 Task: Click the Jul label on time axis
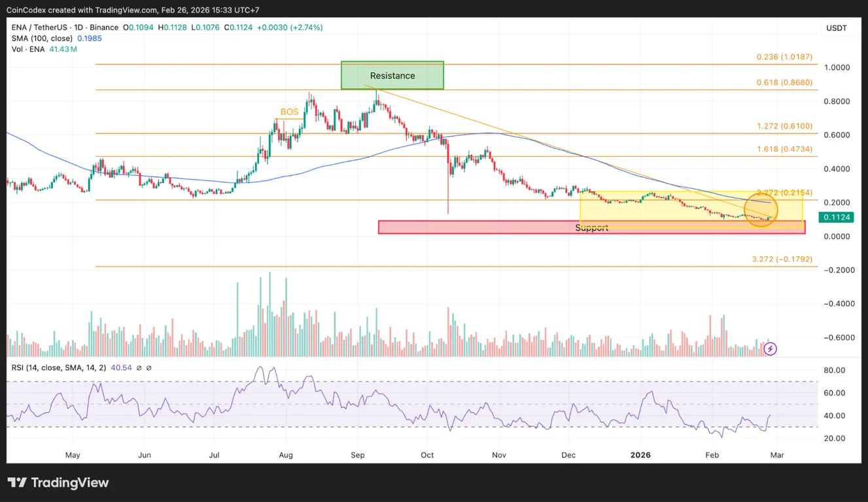coord(214,455)
